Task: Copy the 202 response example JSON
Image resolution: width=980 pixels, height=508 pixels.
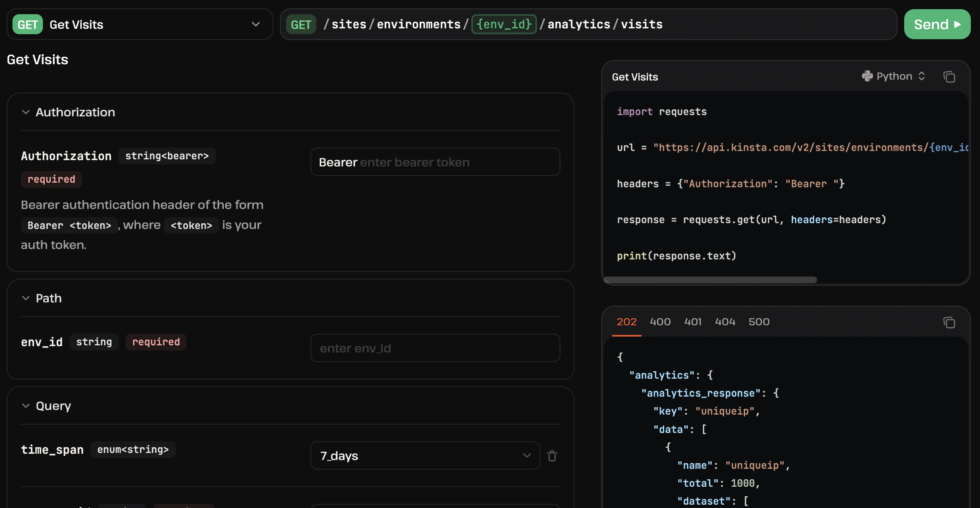Action: tap(949, 322)
